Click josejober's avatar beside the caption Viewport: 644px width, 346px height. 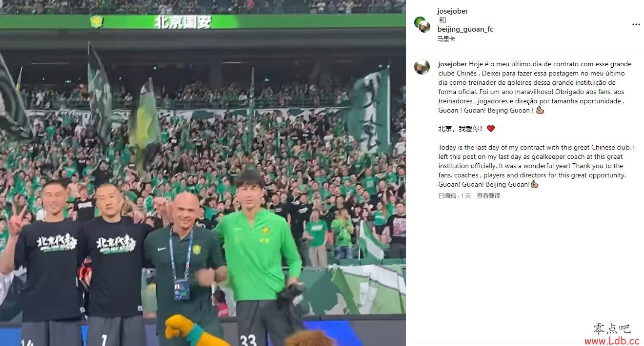click(422, 67)
